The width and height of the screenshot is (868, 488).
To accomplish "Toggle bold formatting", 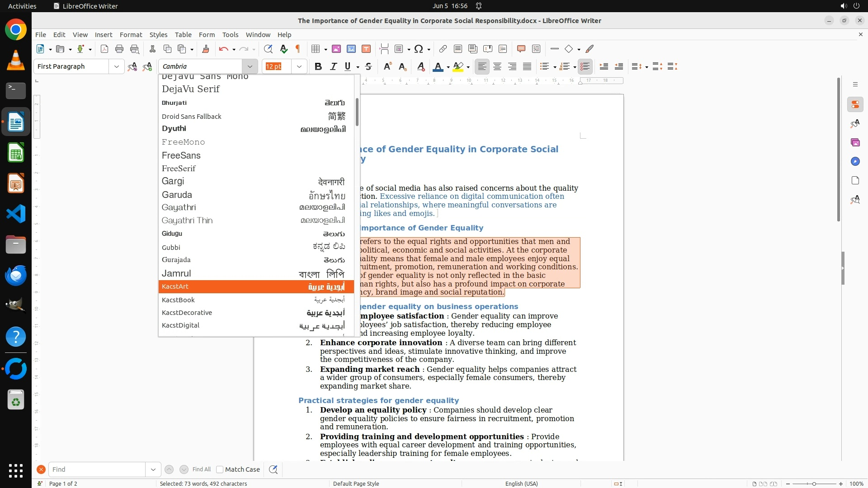I will point(318,66).
